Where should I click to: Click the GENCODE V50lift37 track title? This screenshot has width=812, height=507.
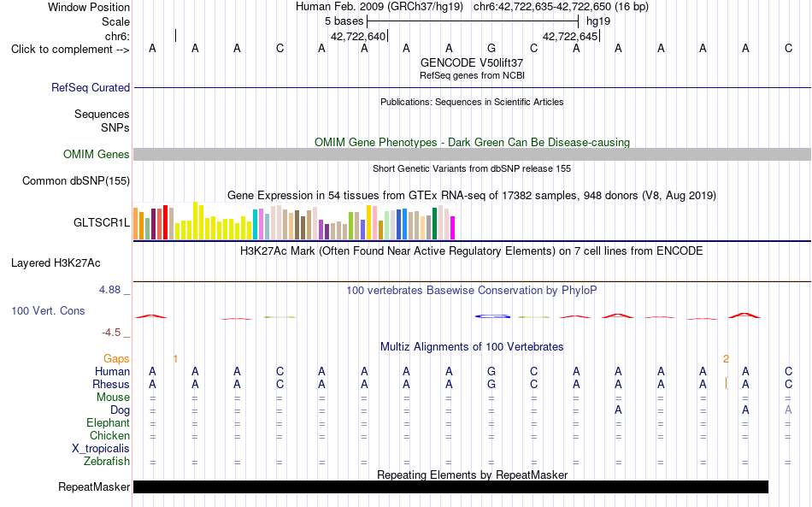point(472,62)
